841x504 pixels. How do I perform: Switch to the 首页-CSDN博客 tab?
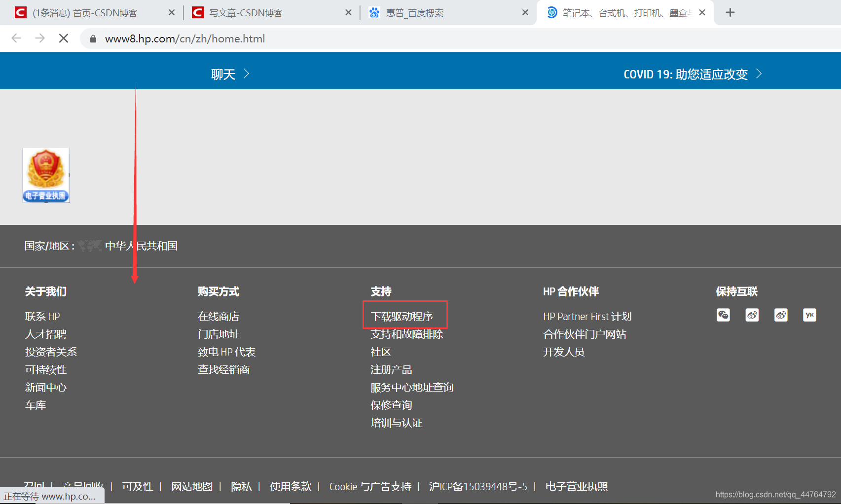pyautogui.click(x=84, y=13)
